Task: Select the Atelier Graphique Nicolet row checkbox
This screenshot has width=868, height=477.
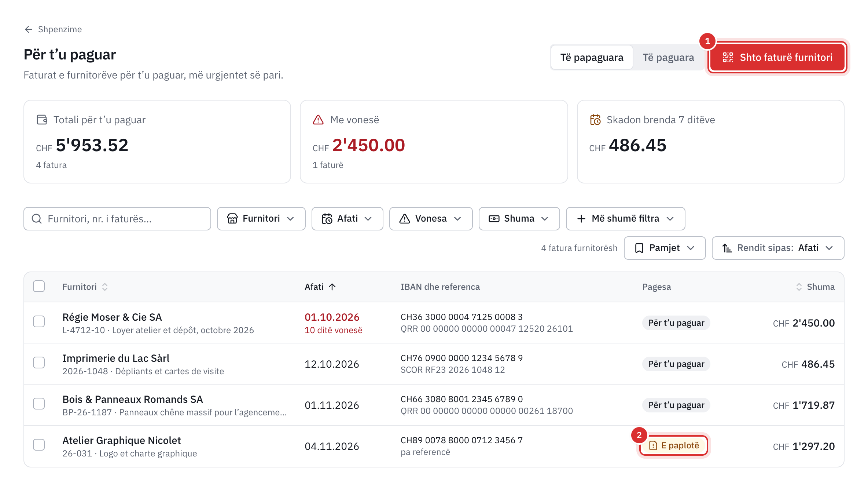Action: coord(39,445)
